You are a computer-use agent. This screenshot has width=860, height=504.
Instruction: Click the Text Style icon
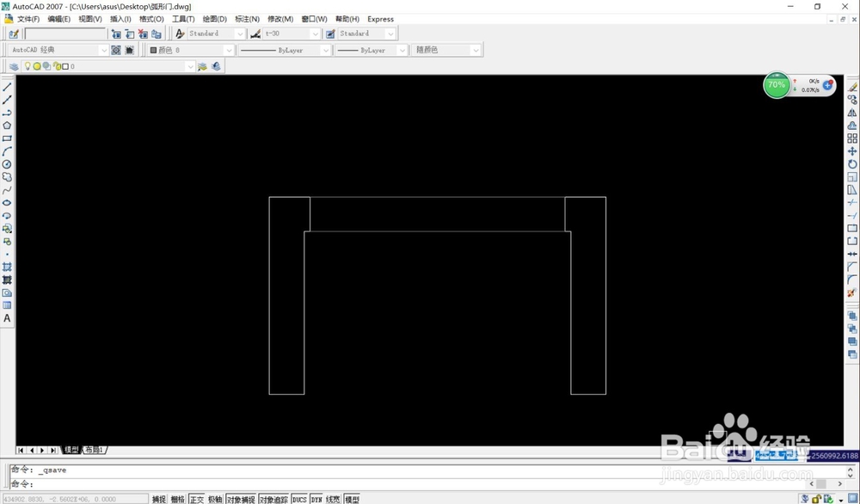[x=180, y=34]
